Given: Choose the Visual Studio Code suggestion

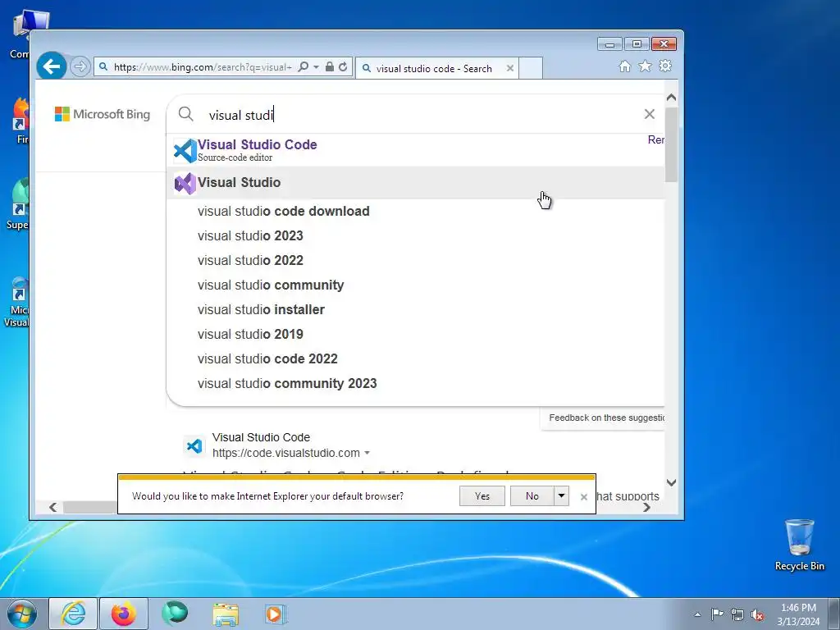Looking at the screenshot, I should pos(415,150).
